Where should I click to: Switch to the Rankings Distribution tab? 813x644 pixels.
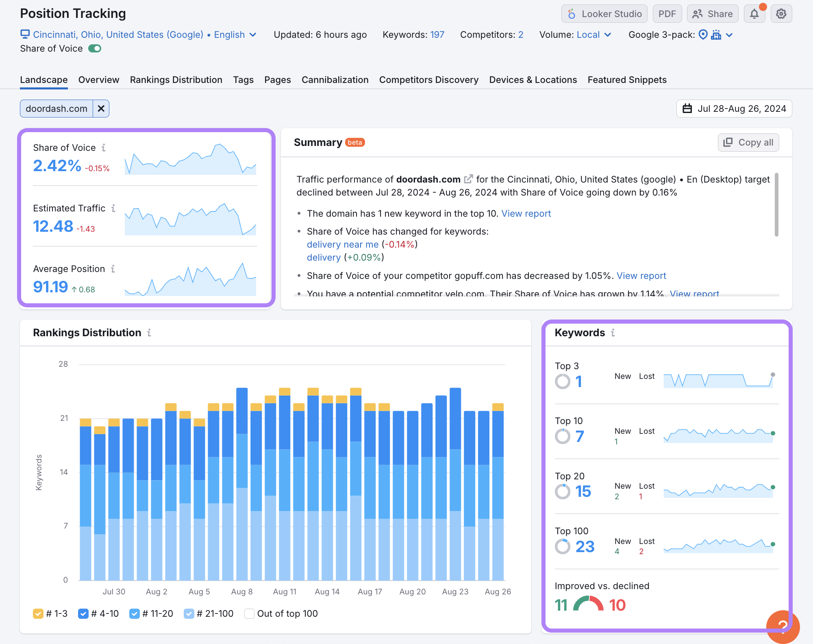pos(176,80)
